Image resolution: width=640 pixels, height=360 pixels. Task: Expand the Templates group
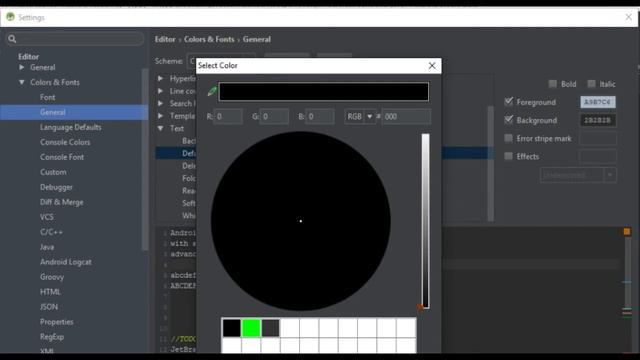tap(160, 116)
